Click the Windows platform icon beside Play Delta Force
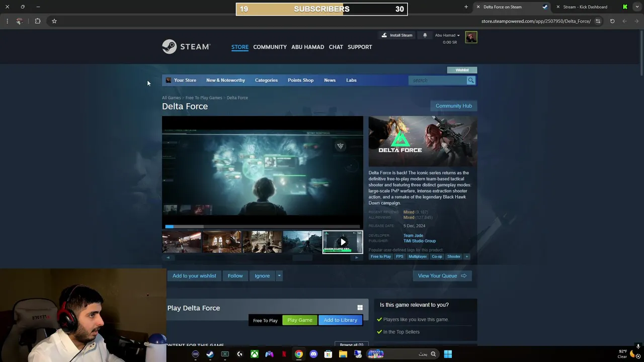This screenshot has height=362, width=644. (x=360, y=308)
